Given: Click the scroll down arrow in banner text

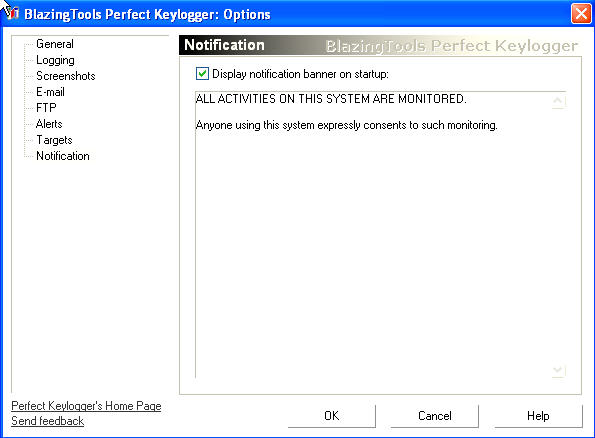Looking at the screenshot, I should [x=558, y=370].
